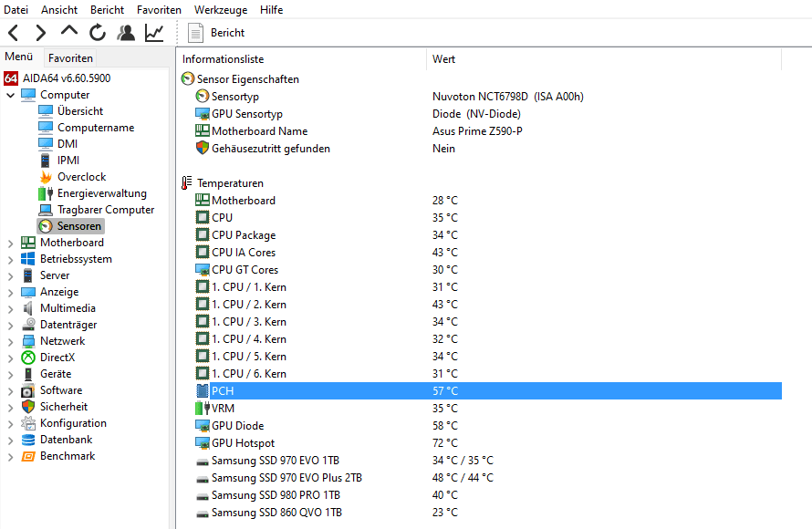Click the Overclock flame icon

(x=46, y=177)
